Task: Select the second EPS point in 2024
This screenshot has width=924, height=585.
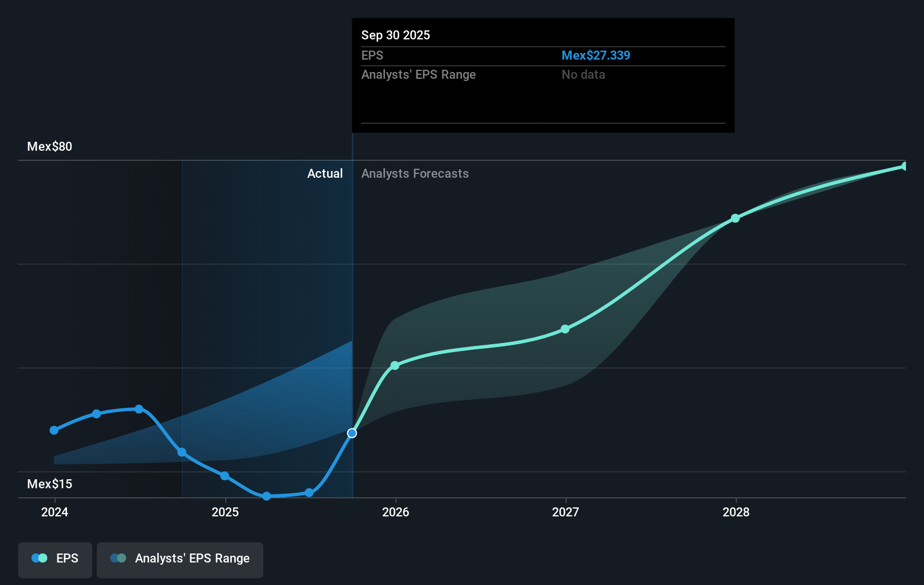Action: pyautogui.click(x=96, y=414)
